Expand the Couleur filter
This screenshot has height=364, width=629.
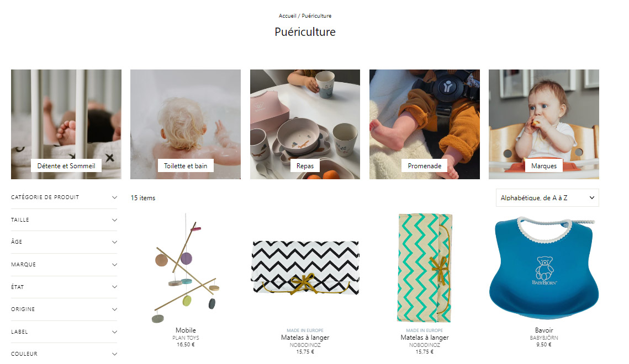coord(64,354)
